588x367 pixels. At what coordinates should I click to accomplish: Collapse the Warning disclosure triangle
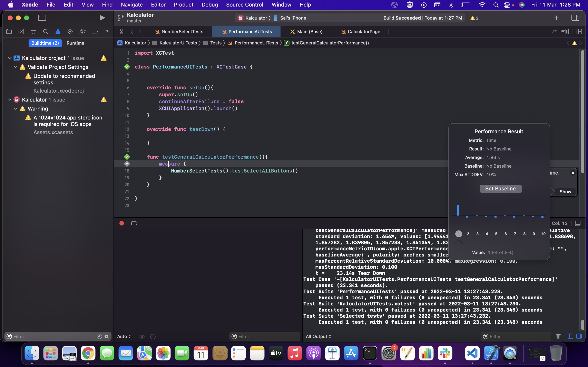16,108
